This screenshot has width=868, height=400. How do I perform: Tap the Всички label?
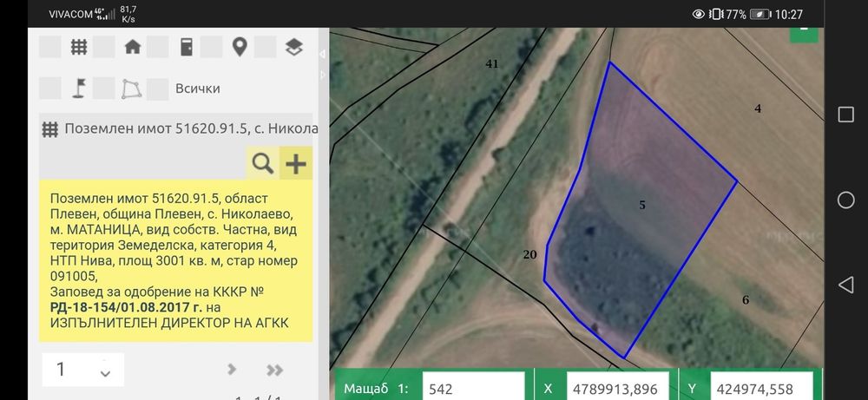coord(198,89)
